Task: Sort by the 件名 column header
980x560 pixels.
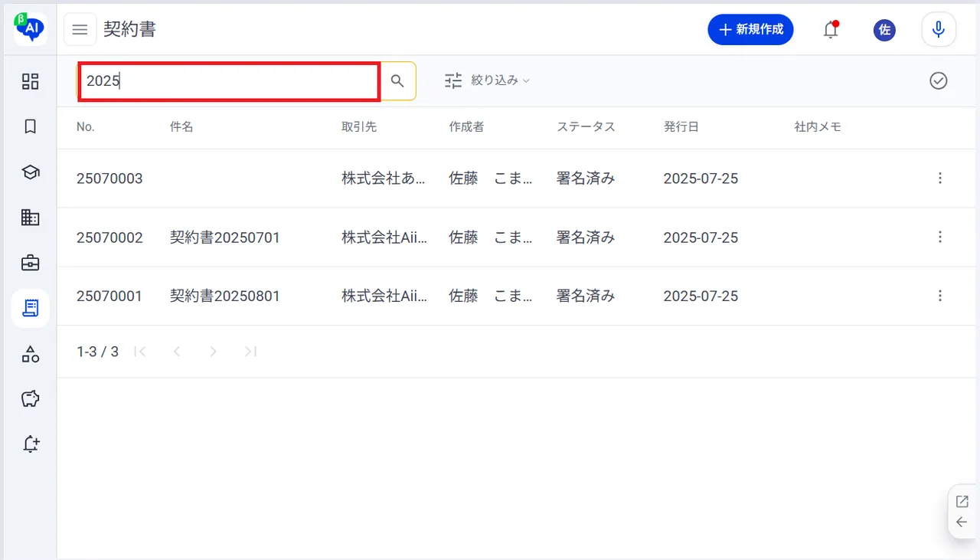Action: [x=181, y=127]
